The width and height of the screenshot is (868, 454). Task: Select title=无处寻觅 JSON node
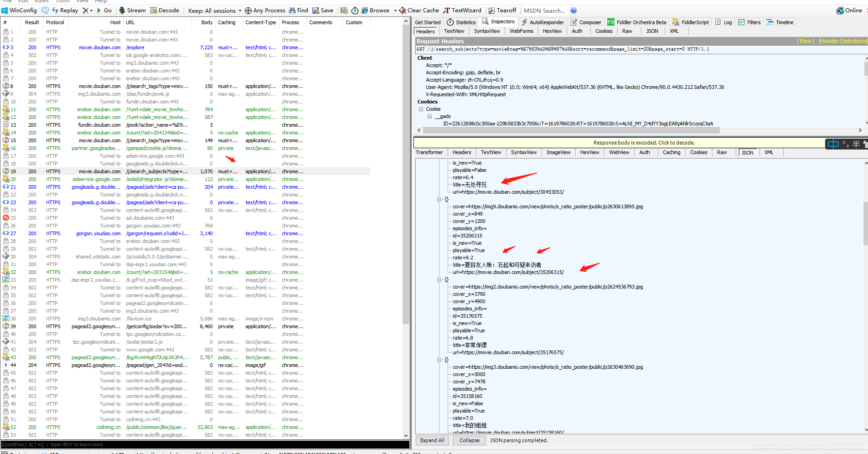(470, 185)
